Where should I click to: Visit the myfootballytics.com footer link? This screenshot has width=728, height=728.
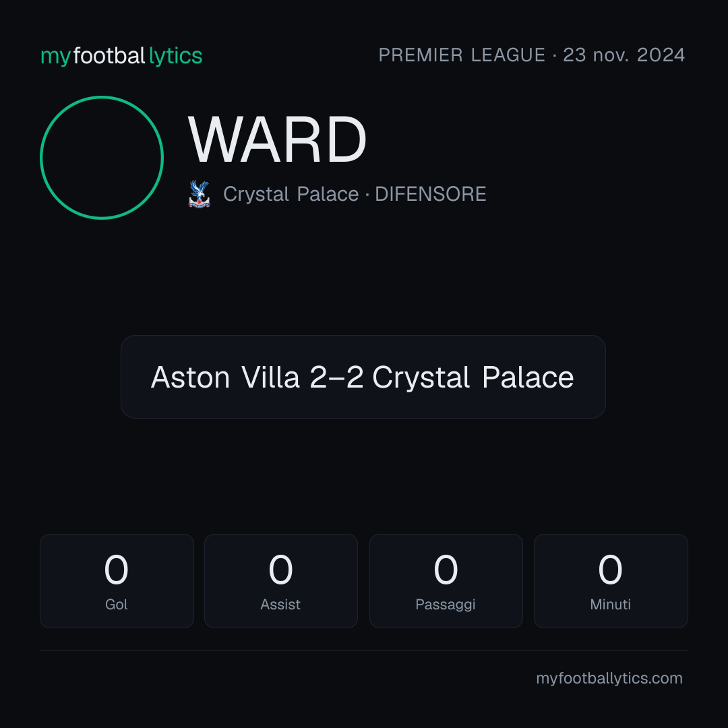click(609, 678)
